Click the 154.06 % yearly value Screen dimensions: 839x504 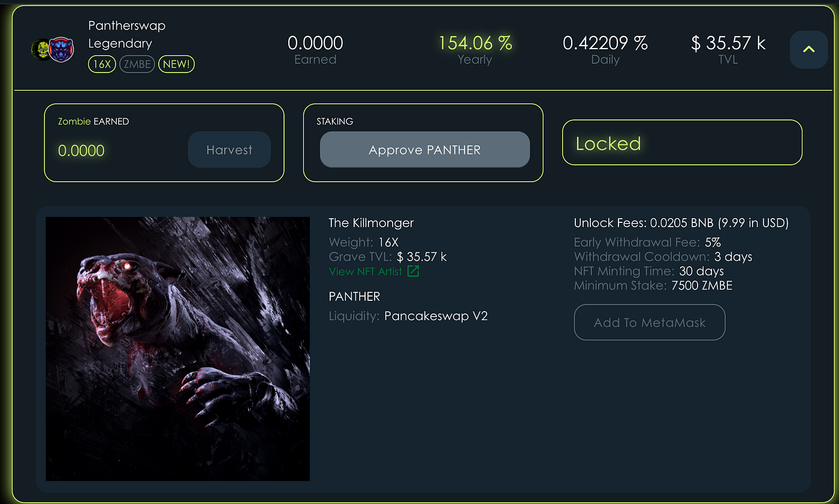click(x=475, y=43)
